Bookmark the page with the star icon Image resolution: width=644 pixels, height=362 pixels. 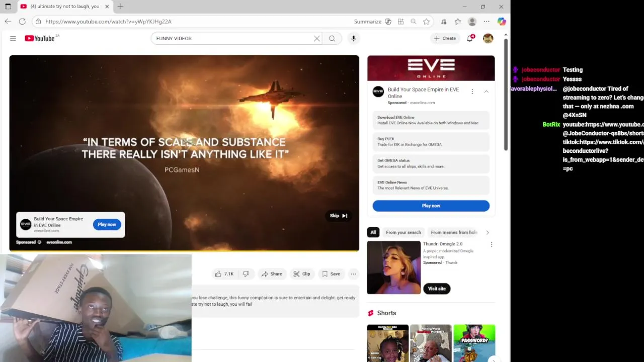427,22
